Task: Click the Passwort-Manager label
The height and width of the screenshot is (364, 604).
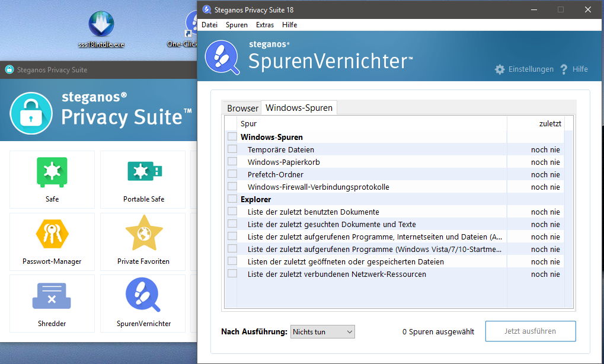Action: [x=52, y=261]
